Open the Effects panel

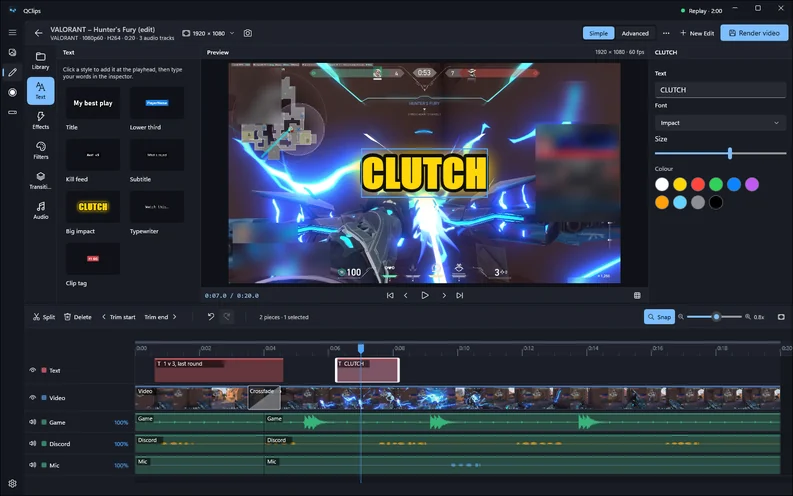tap(40, 121)
